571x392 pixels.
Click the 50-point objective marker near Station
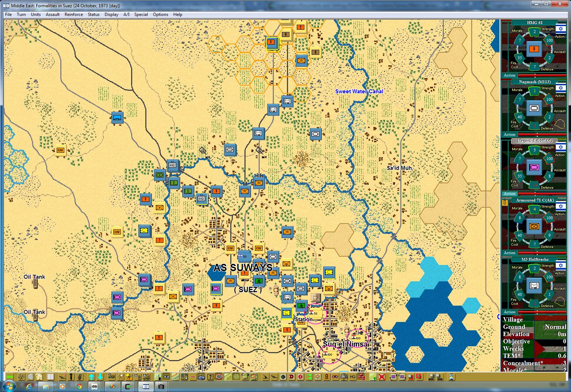point(315,314)
